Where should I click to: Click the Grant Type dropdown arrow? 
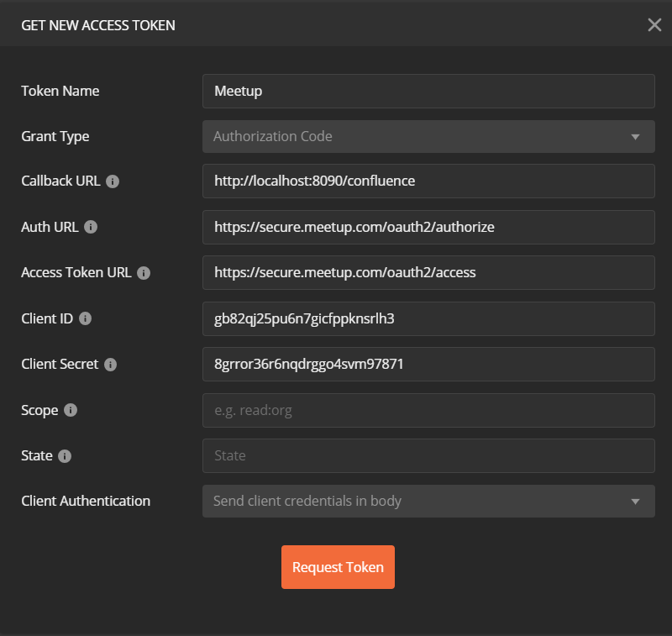click(x=635, y=137)
